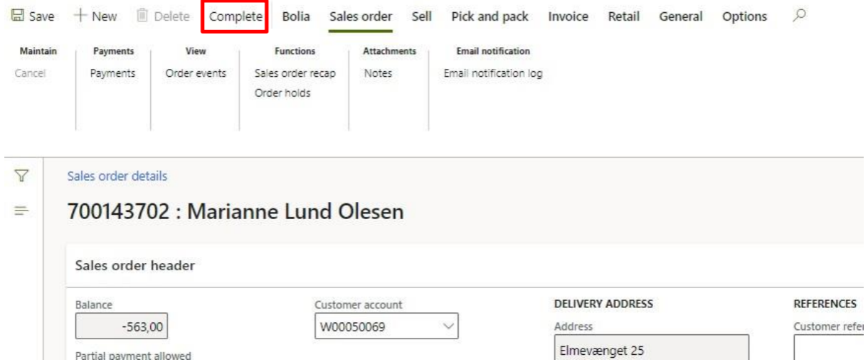
Task: Click the New plus icon
Action: point(80,16)
